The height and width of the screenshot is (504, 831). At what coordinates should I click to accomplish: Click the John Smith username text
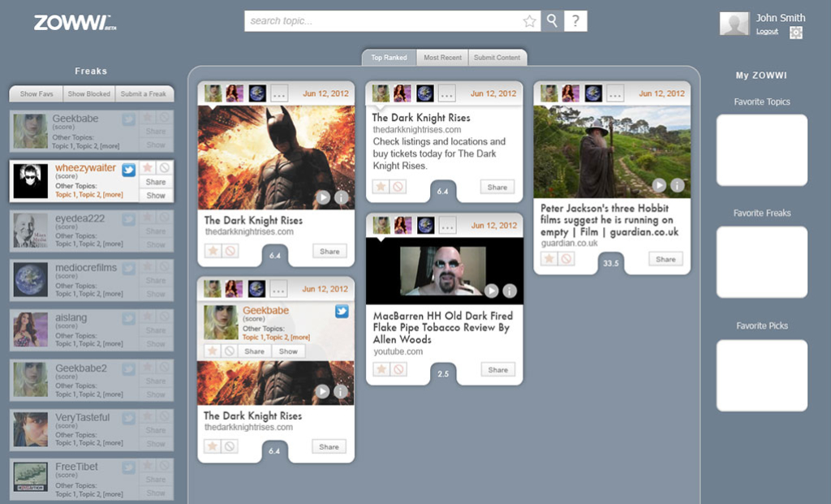click(781, 18)
